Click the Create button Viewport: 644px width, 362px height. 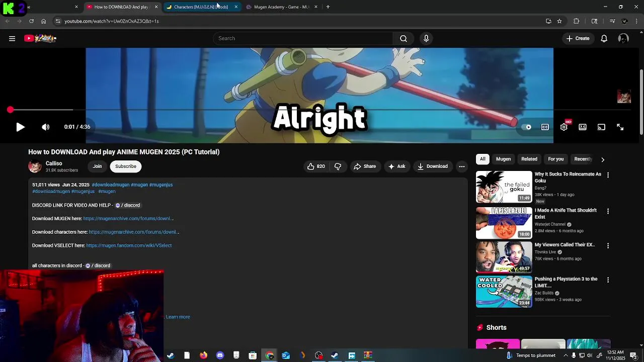[578, 38]
